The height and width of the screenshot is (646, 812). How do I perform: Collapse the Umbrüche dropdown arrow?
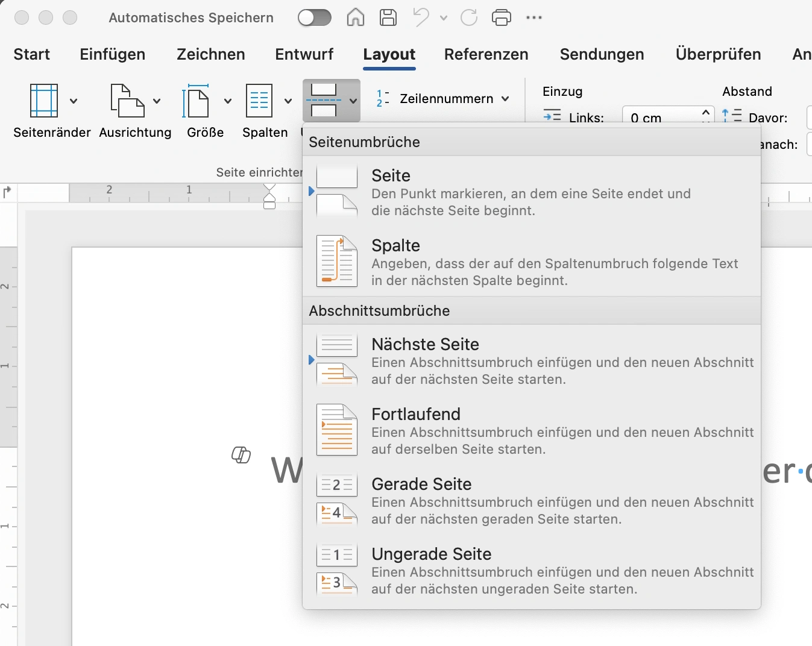[x=353, y=101]
